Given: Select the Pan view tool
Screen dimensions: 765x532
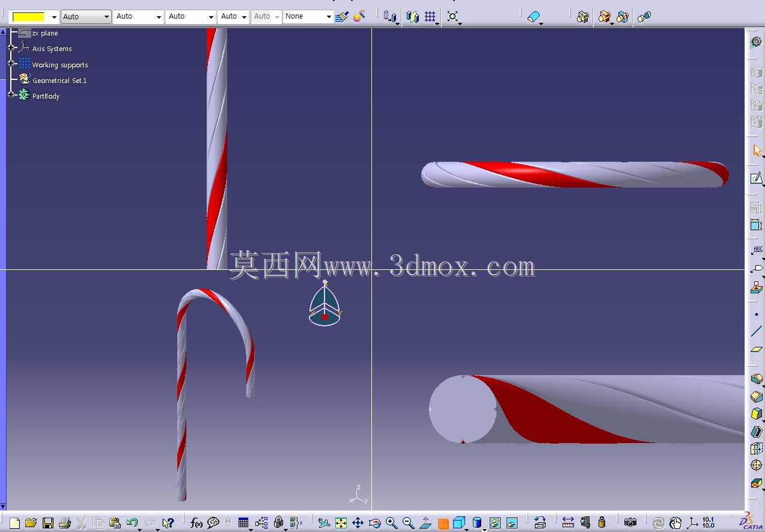Looking at the screenshot, I should [x=358, y=523].
